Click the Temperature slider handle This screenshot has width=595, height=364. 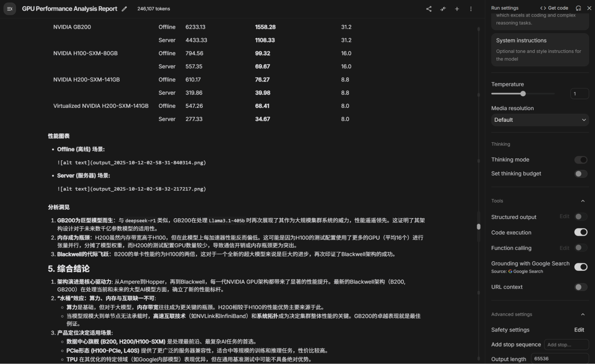tap(523, 94)
